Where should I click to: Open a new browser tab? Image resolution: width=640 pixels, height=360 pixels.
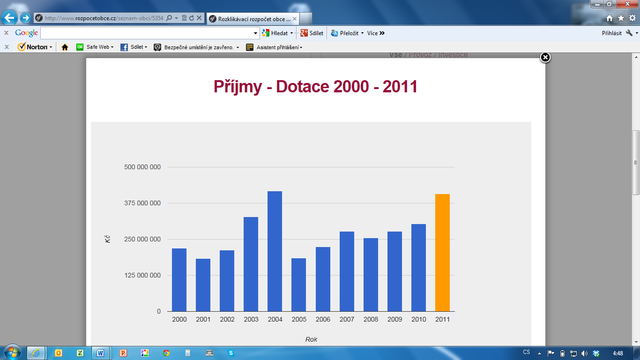(x=306, y=19)
